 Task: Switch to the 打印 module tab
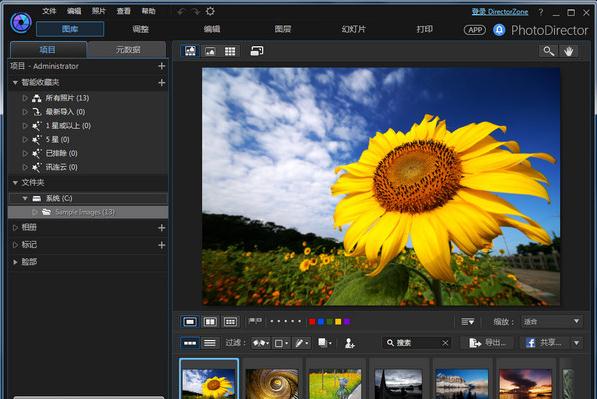[x=425, y=29]
